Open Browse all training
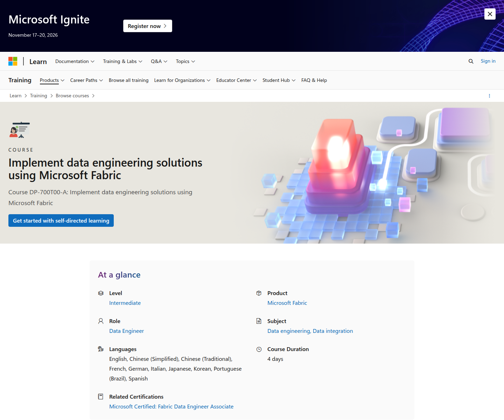Screen dimensions: 504x420 click(x=128, y=80)
